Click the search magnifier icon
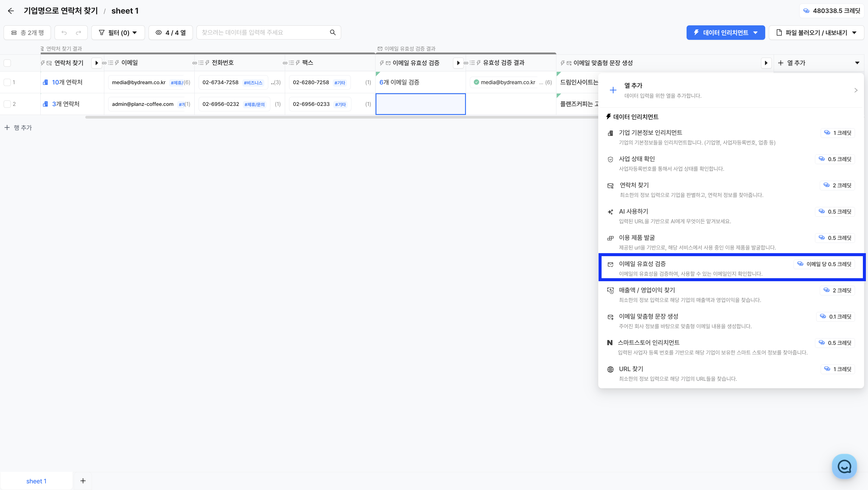 tap(332, 32)
